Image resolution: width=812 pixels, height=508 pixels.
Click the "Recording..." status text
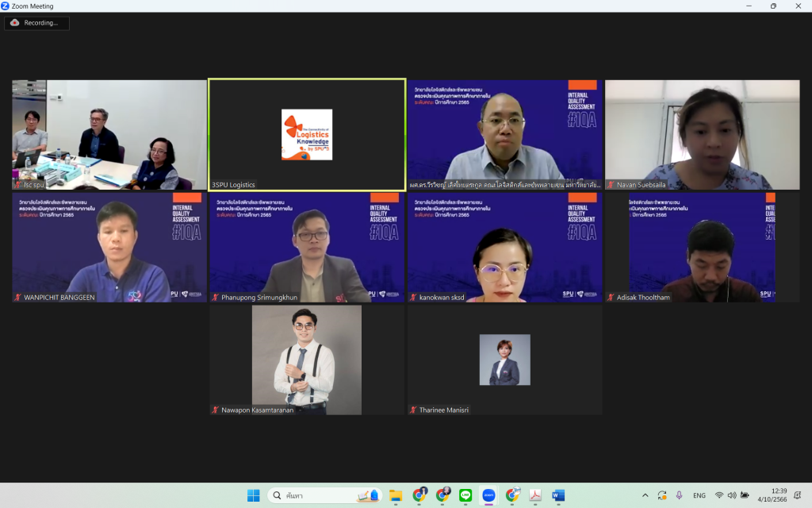click(x=41, y=23)
